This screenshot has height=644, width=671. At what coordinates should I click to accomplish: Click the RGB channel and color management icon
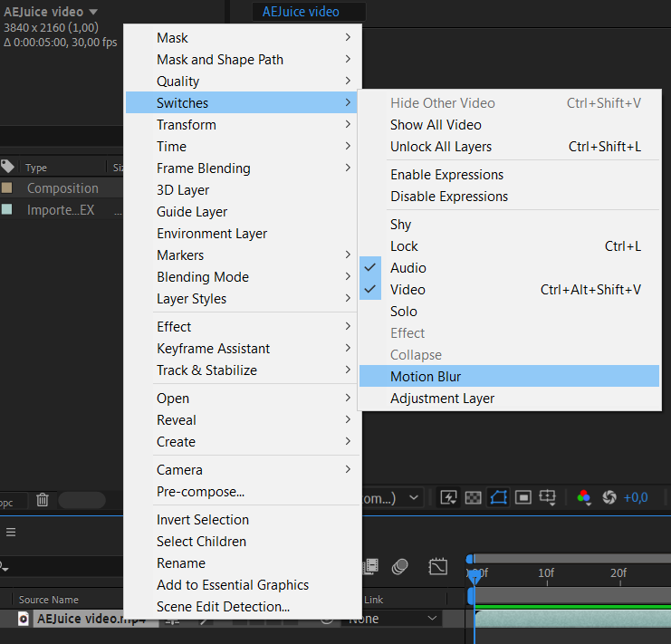584,497
